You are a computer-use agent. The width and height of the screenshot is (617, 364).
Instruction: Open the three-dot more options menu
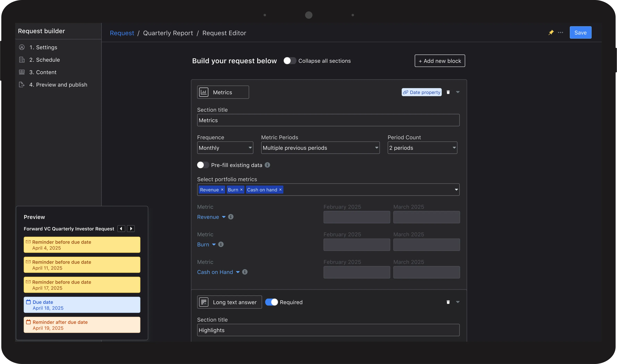(560, 32)
